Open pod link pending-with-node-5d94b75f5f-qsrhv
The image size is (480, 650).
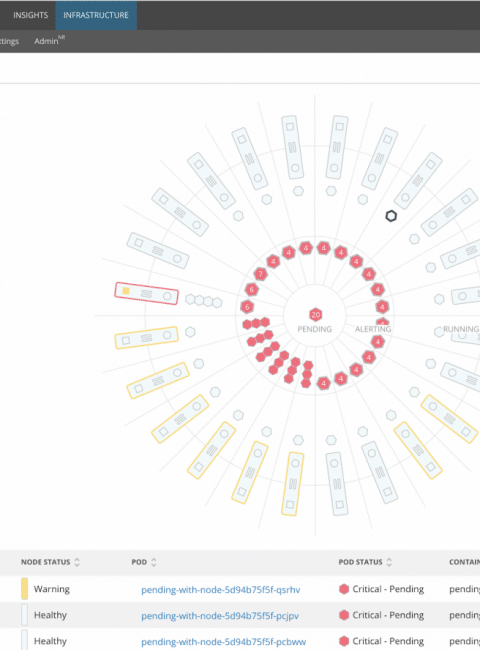[x=221, y=589]
